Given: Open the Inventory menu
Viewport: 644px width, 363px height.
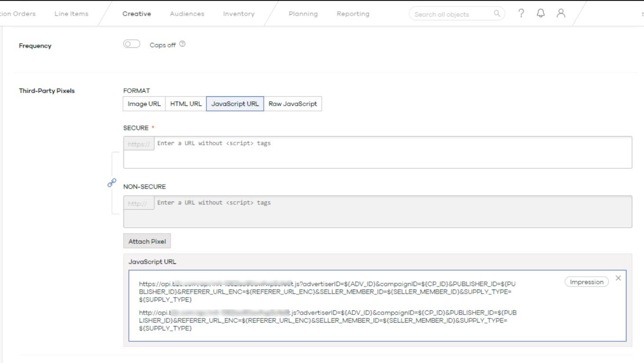Looking at the screenshot, I should pyautogui.click(x=239, y=14).
